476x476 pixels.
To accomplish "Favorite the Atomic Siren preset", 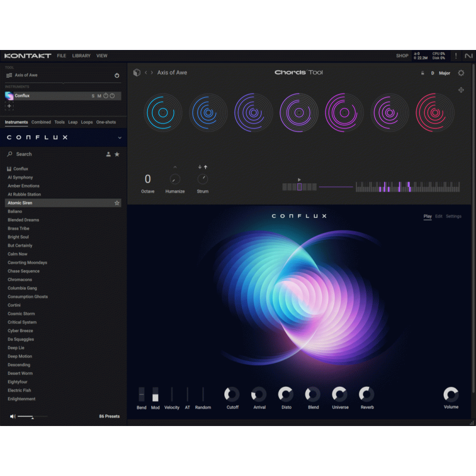I will pyautogui.click(x=117, y=203).
